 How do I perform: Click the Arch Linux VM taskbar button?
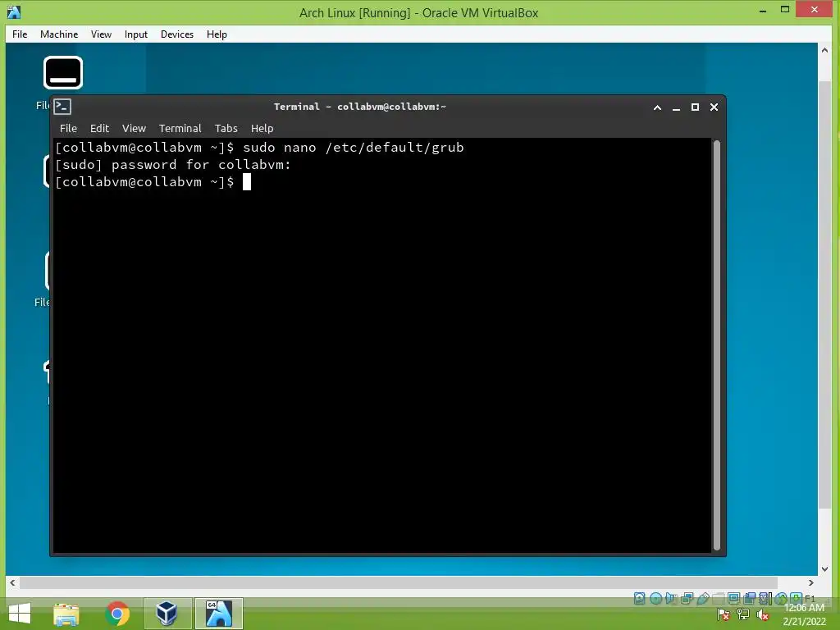pyautogui.click(x=218, y=614)
